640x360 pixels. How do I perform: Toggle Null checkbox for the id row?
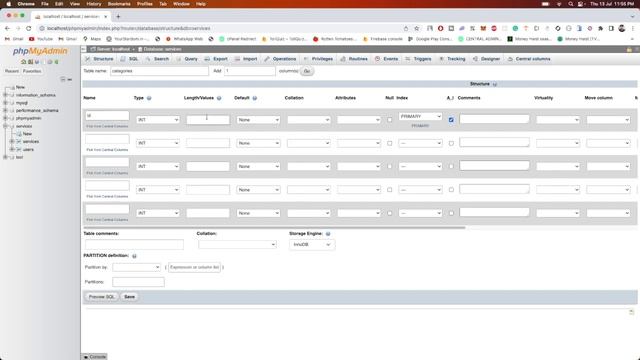click(x=389, y=120)
